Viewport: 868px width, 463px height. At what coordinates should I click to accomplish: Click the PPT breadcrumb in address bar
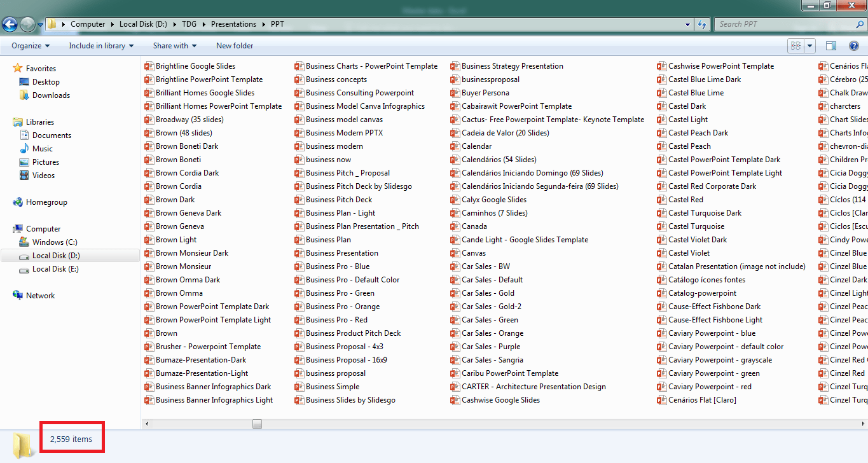tap(277, 24)
